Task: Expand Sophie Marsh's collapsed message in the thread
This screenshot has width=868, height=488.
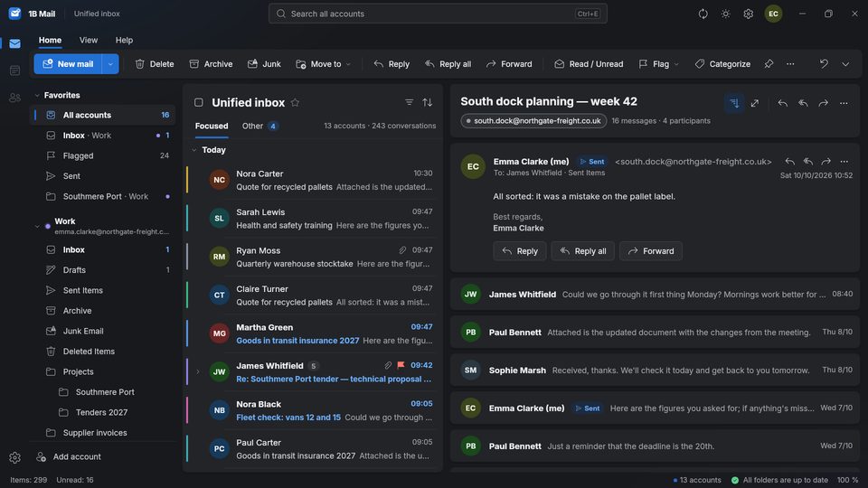Action: tap(655, 371)
